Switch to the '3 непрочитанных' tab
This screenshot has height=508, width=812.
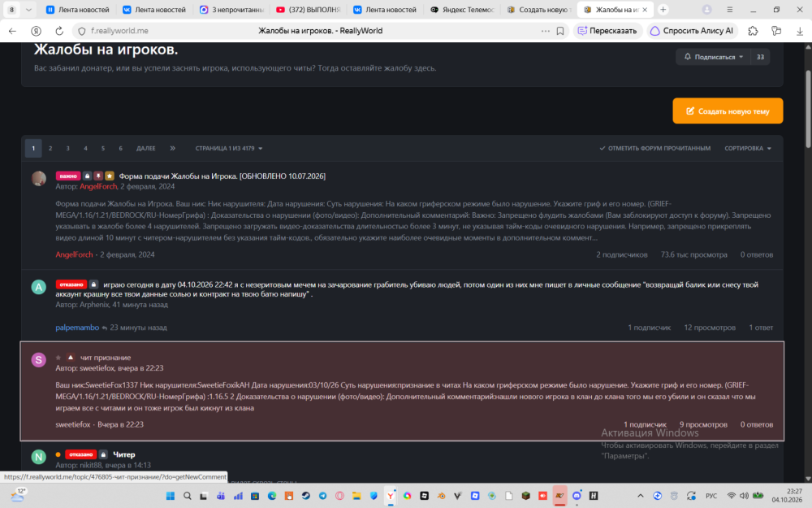coord(231,10)
